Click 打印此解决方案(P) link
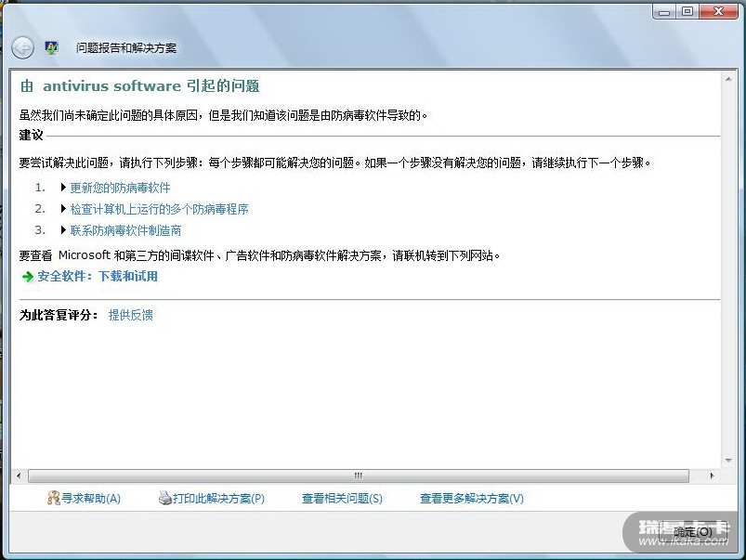This screenshot has width=746, height=560. pyautogui.click(x=218, y=498)
